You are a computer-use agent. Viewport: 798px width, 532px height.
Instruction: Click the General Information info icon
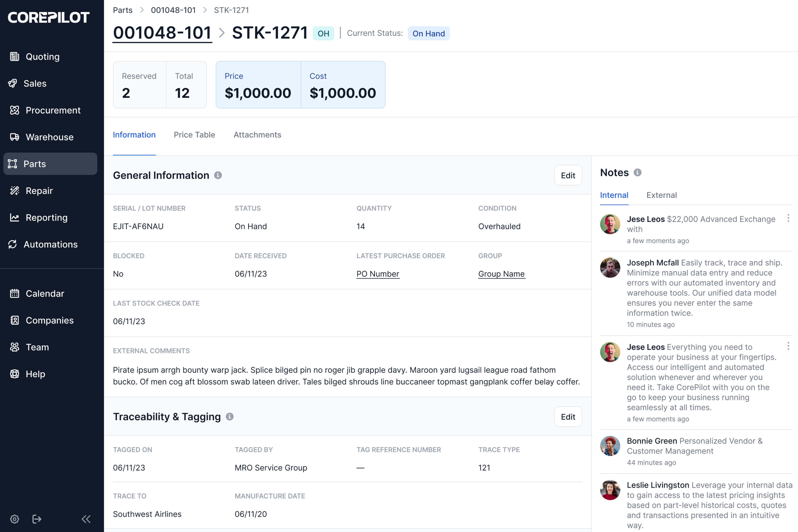pos(218,175)
